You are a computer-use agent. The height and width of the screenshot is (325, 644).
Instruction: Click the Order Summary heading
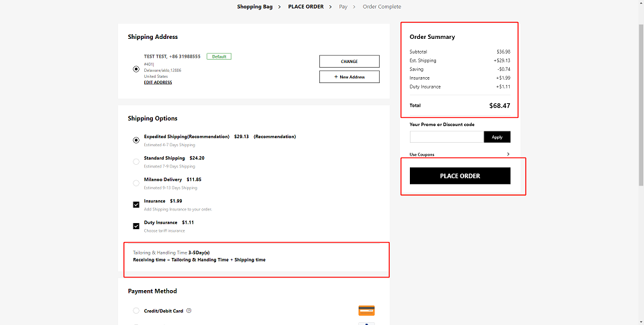click(x=432, y=37)
